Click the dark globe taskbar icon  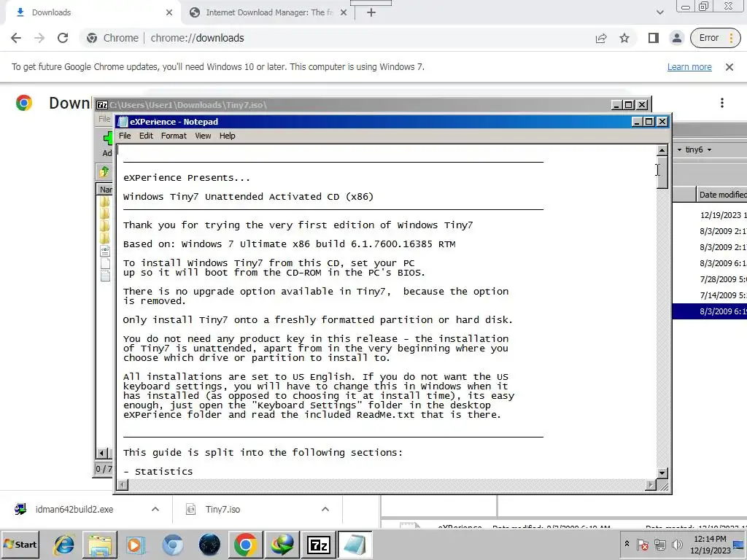pyautogui.click(x=209, y=545)
